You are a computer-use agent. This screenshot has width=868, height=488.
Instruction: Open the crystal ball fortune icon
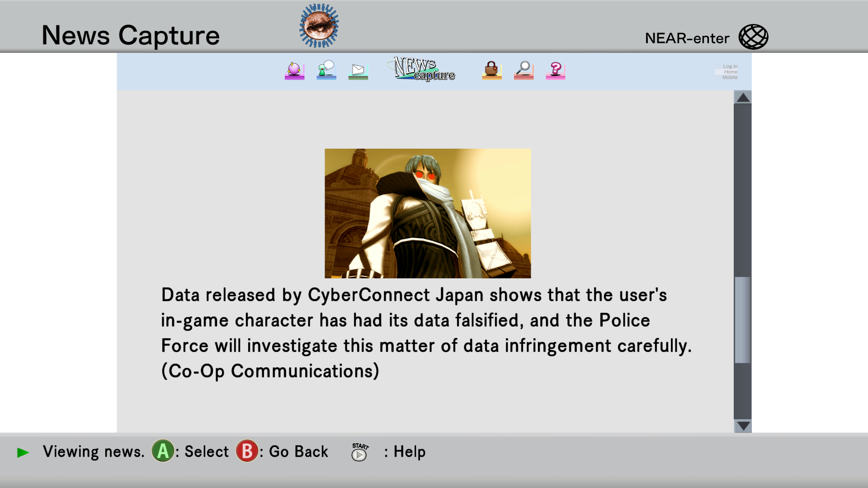click(294, 70)
